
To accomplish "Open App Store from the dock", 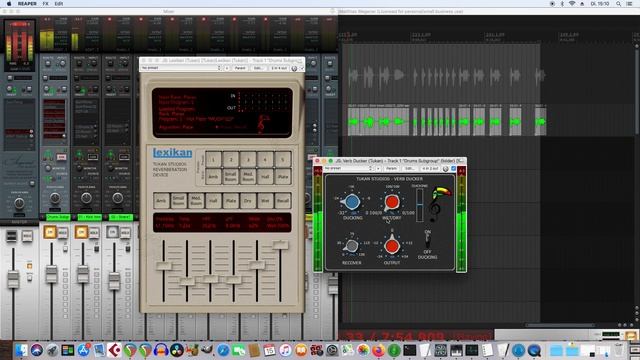I will click(x=83, y=350).
